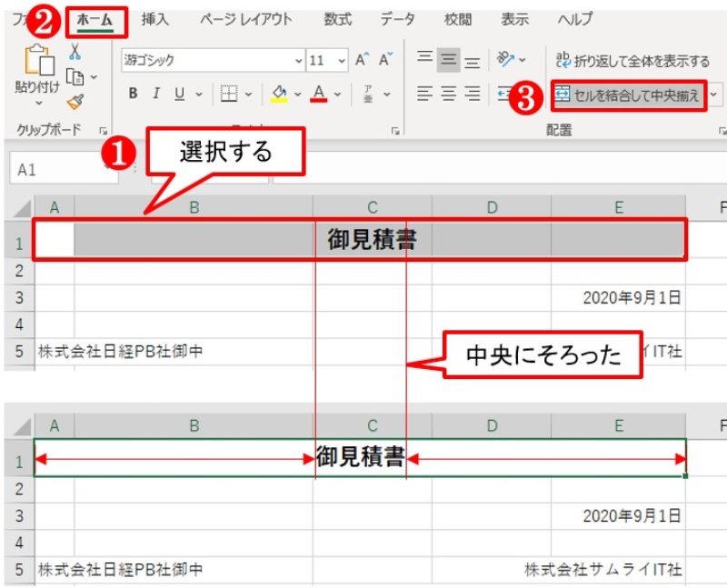Click the cell borders icon
Viewport: 727px width, 588px height.
click(229, 94)
